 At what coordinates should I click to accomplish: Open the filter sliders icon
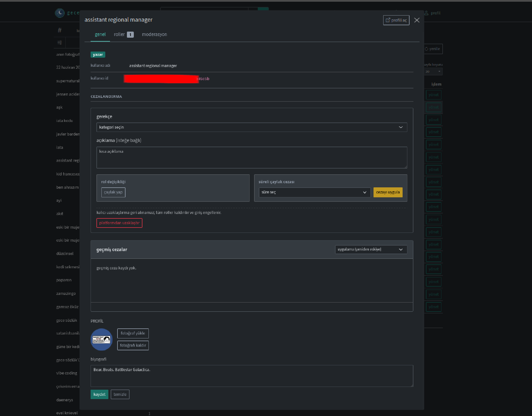click(x=60, y=43)
